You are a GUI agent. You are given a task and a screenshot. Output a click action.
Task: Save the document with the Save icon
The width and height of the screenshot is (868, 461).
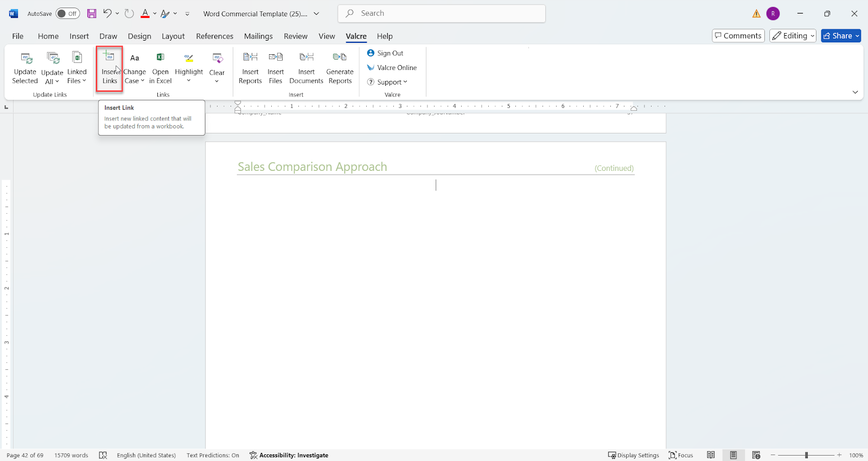point(92,14)
